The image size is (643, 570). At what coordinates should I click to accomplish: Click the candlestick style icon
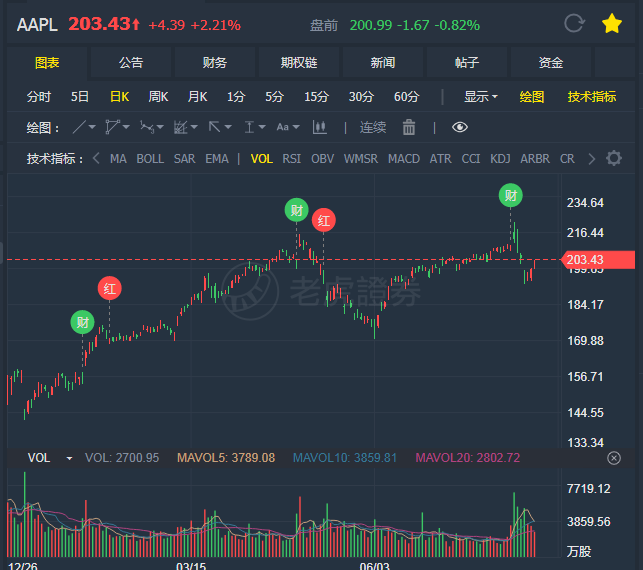pyautogui.click(x=320, y=127)
